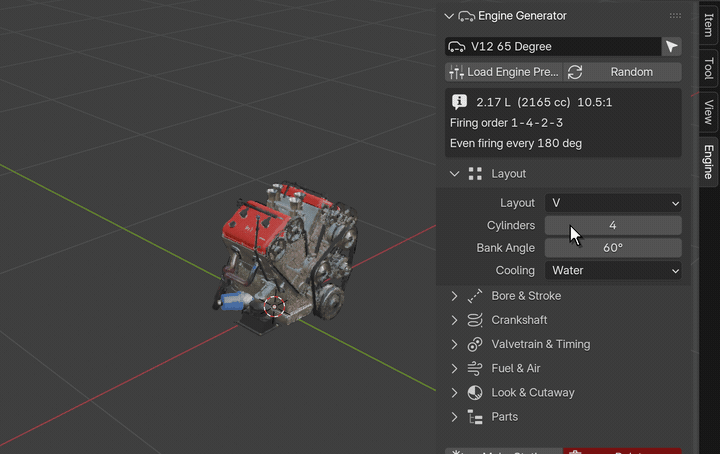
Task: Collapse the Layout section
Action: tap(454, 174)
